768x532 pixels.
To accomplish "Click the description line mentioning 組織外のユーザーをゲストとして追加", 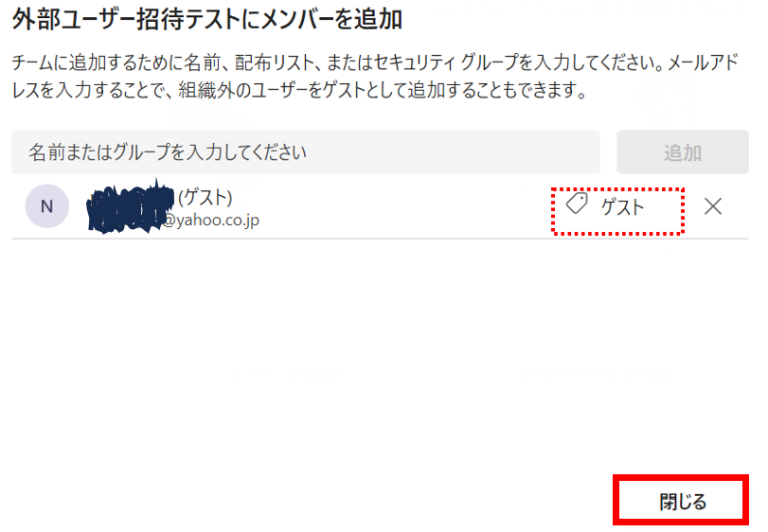I will [299, 90].
